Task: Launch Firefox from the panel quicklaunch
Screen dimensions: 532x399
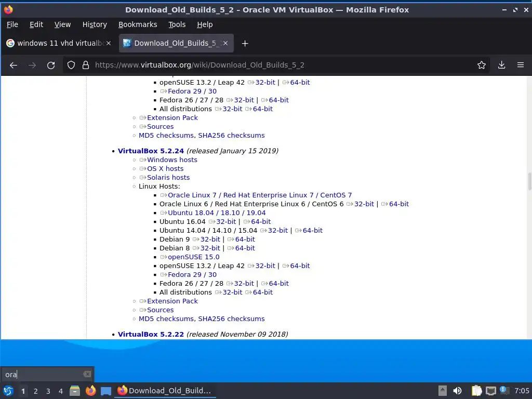Action: pyautogui.click(x=90, y=391)
